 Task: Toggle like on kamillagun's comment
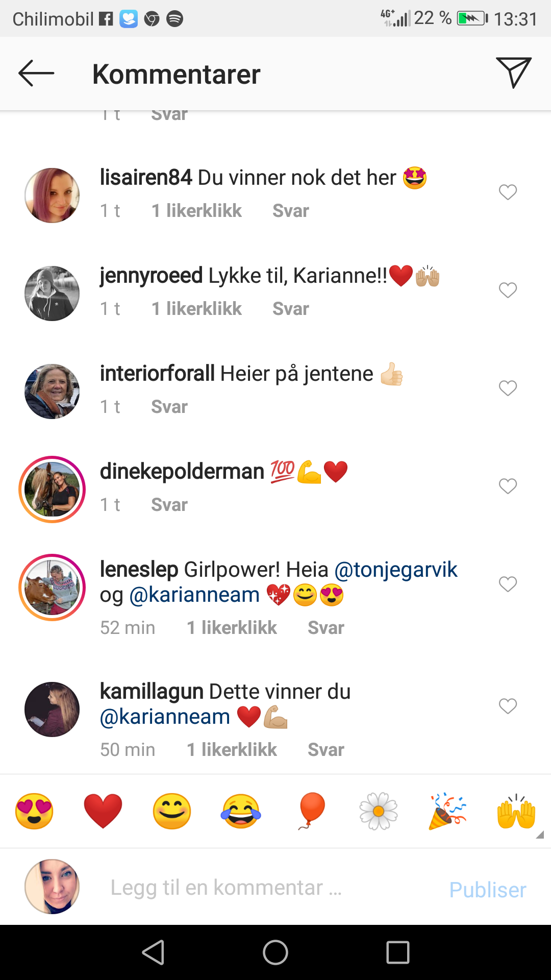click(508, 706)
